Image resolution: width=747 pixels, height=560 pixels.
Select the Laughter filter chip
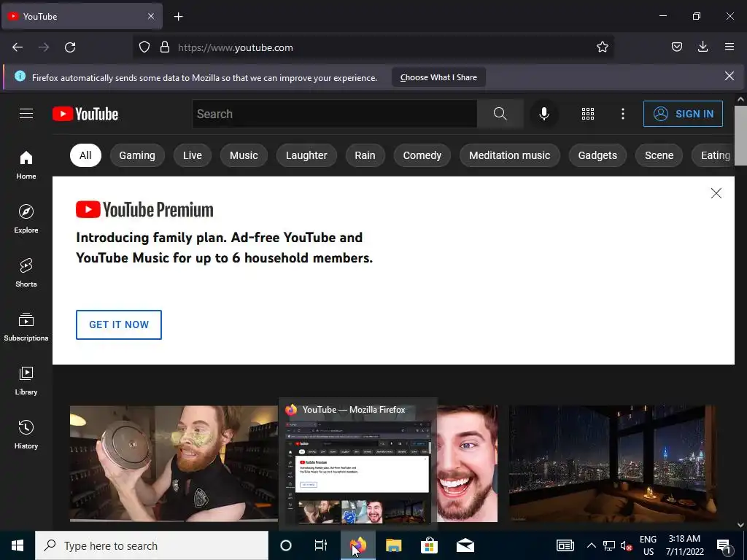[x=306, y=155]
